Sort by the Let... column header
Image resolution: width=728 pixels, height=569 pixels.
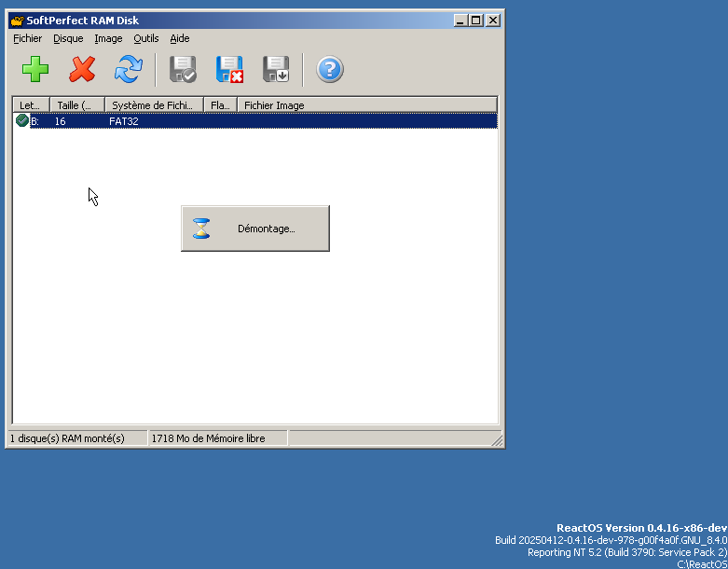click(31, 105)
